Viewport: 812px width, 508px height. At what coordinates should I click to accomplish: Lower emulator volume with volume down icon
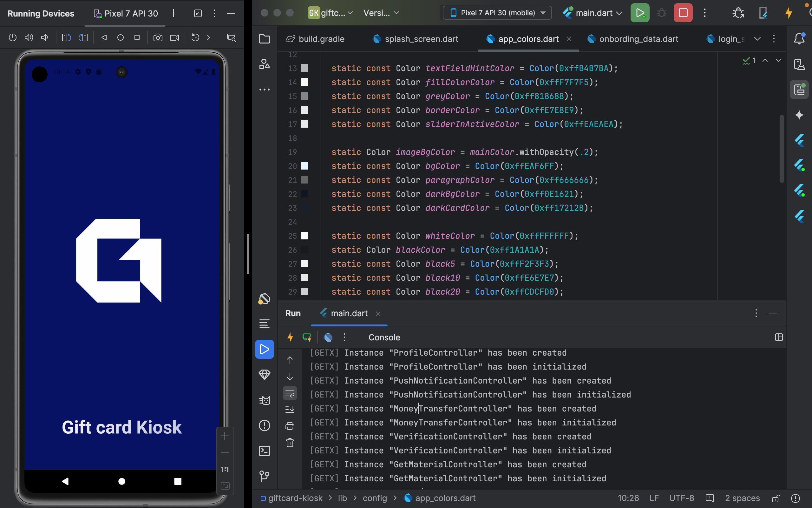pyautogui.click(x=45, y=38)
